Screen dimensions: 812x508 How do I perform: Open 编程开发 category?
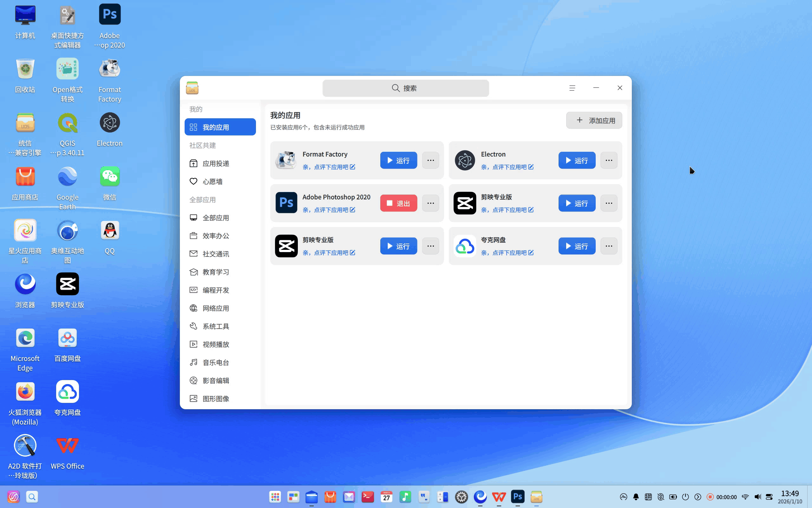pyautogui.click(x=220, y=290)
